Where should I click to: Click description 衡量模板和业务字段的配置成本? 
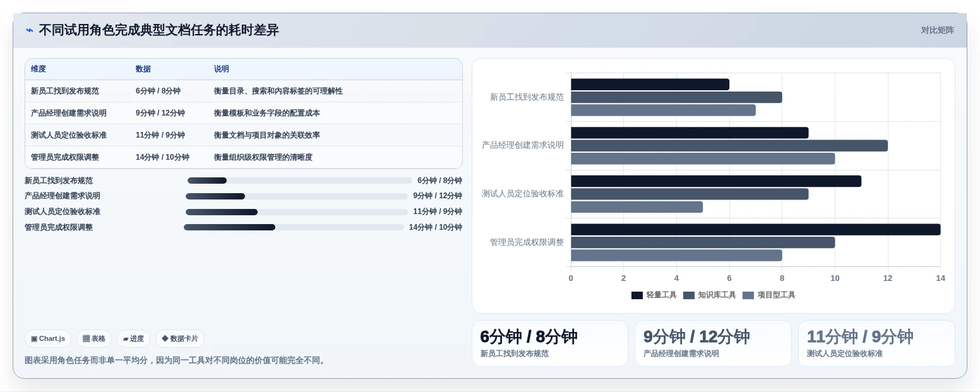point(267,114)
